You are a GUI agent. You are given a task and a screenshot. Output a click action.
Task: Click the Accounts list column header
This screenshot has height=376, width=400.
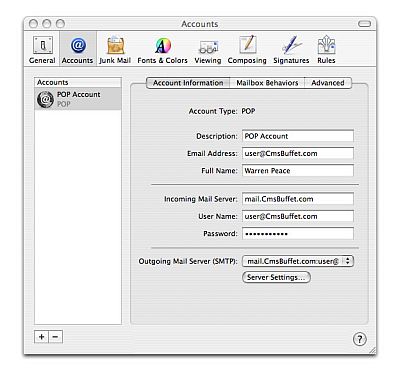(78, 82)
